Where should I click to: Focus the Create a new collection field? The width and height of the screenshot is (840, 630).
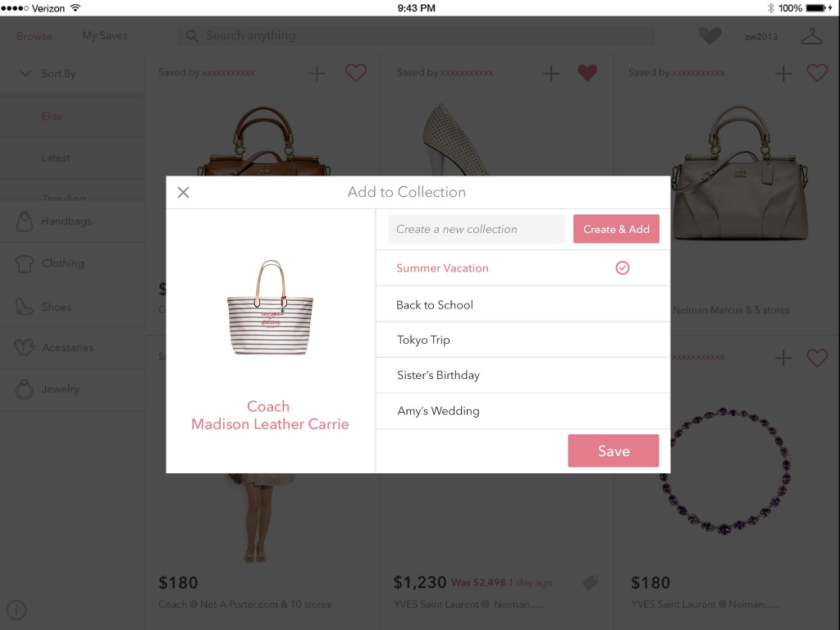point(477,230)
